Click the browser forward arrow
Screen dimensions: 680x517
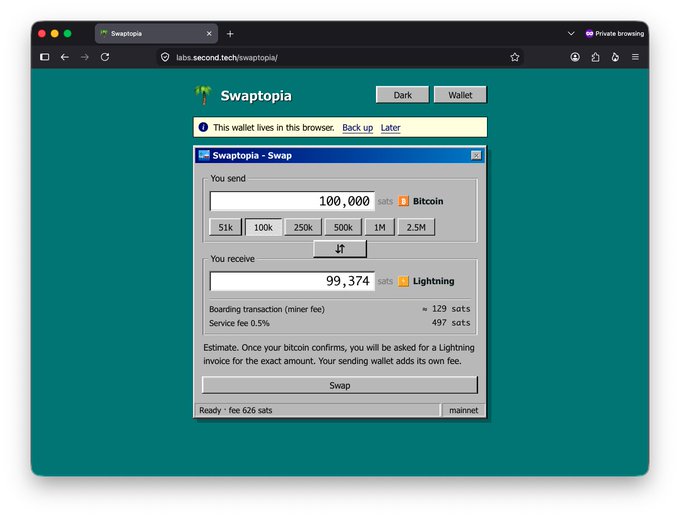(85, 57)
